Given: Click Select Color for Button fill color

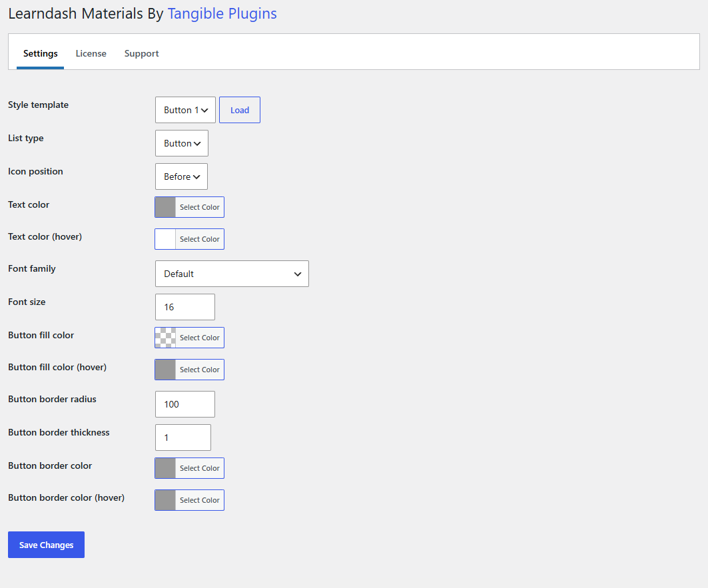Looking at the screenshot, I should (x=200, y=338).
